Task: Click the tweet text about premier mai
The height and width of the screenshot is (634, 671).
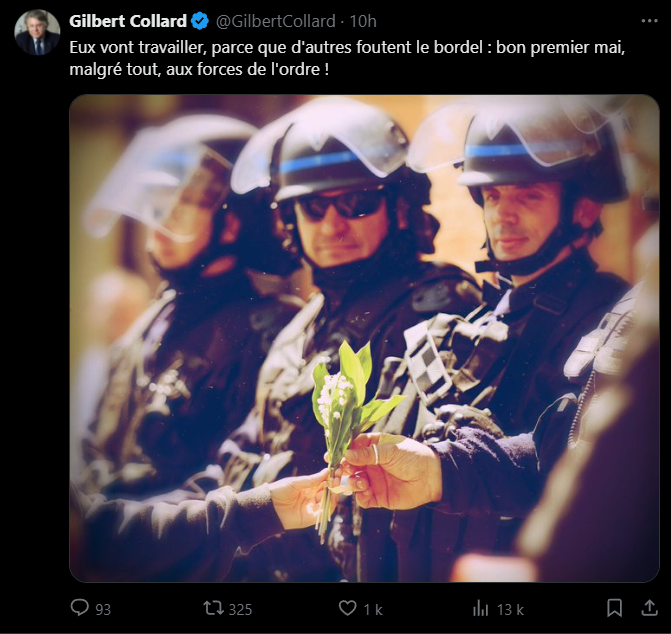Action: click(x=347, y=58)
